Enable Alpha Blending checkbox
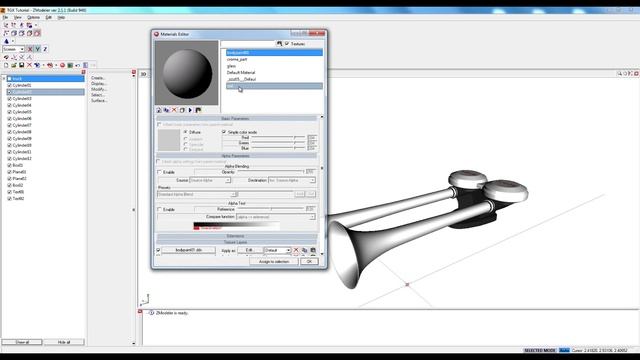 click(x=160, y=172)
